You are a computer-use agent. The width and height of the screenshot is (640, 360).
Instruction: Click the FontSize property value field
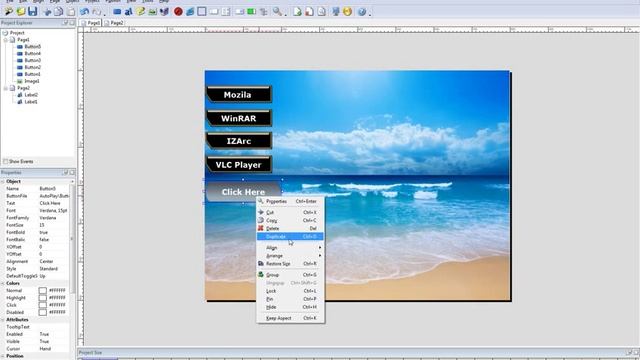(53, 225)
